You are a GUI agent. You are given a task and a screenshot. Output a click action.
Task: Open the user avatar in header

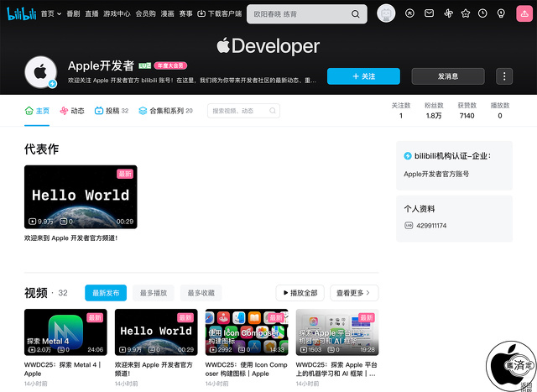386,13
